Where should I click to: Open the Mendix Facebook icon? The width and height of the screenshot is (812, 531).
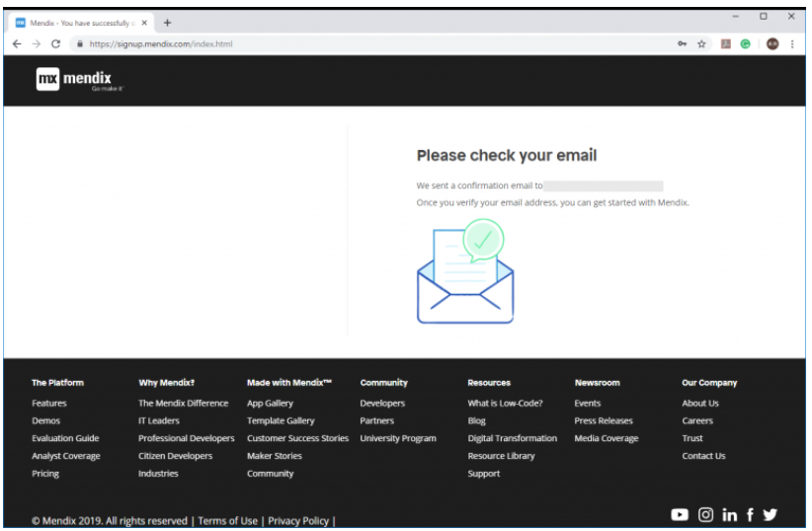pyautogui.click(x=750, y=514)
